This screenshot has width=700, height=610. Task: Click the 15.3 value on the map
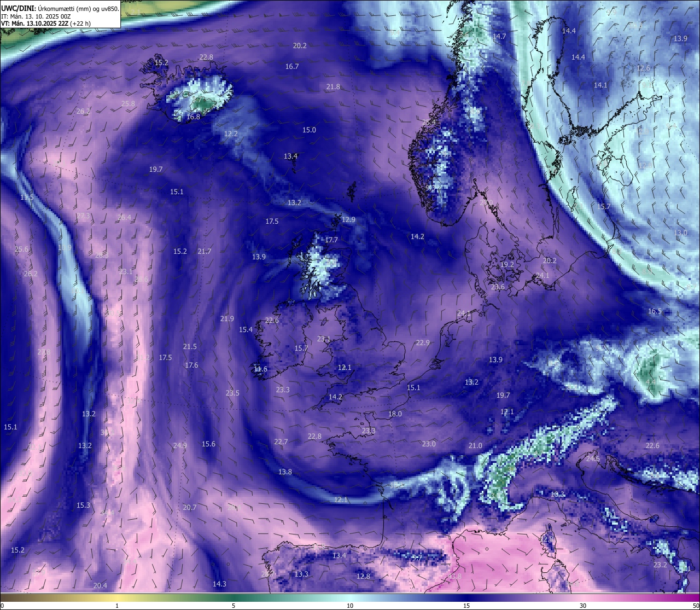[83, 505]
